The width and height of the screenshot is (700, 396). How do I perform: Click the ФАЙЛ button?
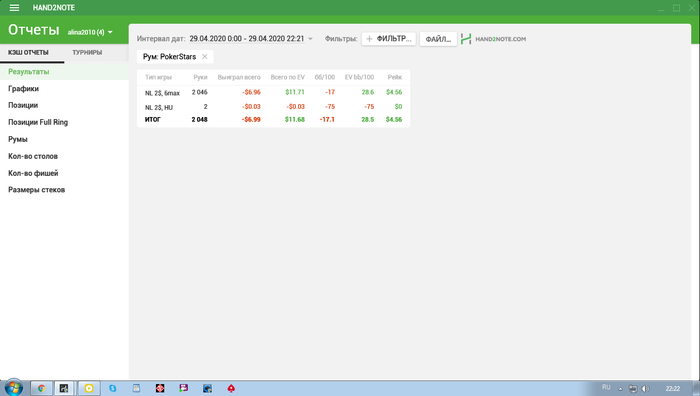point(438,39)
